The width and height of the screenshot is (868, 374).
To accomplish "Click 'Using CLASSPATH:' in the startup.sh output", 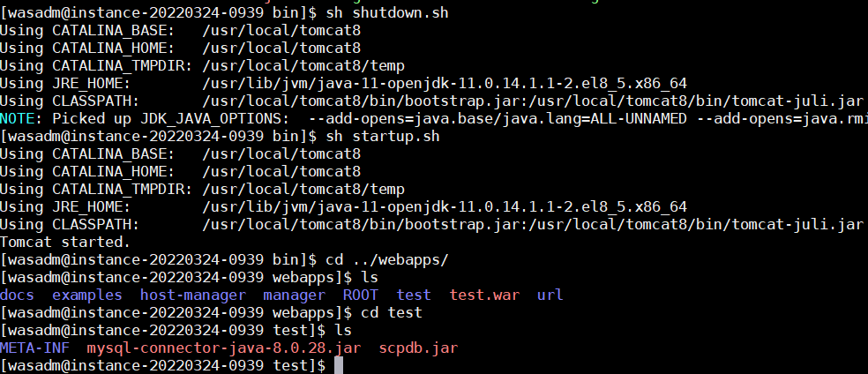I will click(69, 224).
